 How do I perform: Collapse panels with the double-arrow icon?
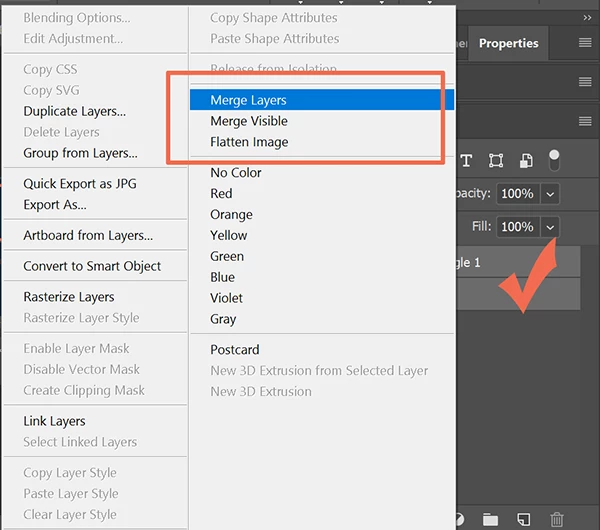(587, 18)
